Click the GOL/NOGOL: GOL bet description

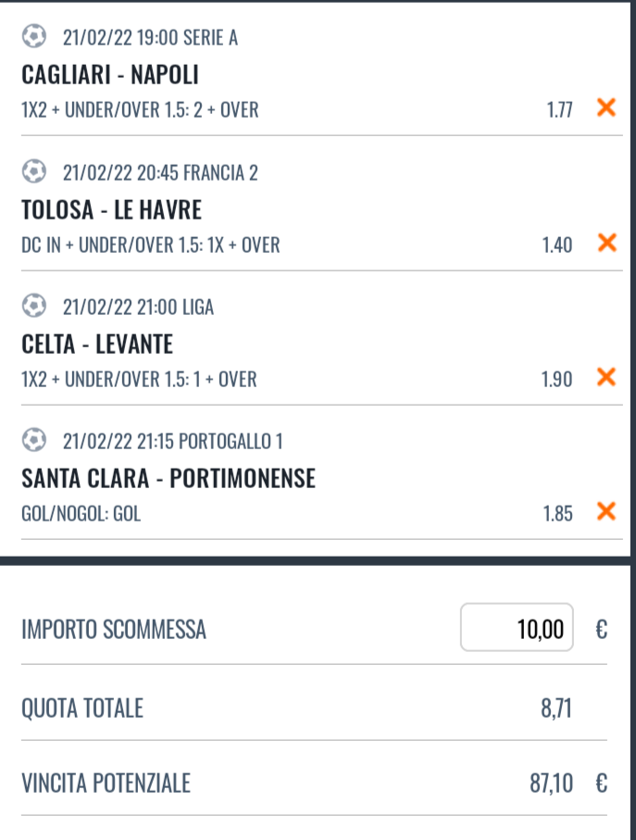coord(81,514)
